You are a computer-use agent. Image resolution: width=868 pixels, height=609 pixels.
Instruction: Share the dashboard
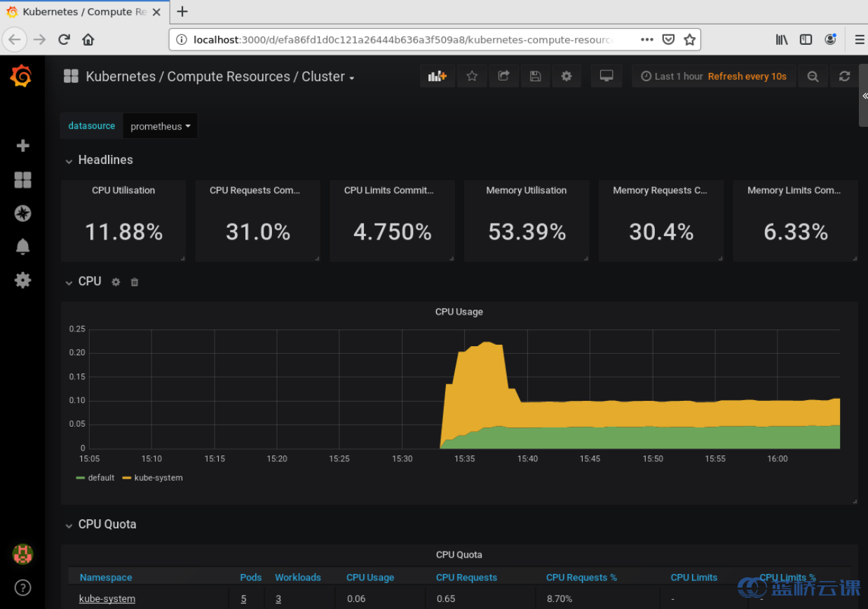[503, 76]
